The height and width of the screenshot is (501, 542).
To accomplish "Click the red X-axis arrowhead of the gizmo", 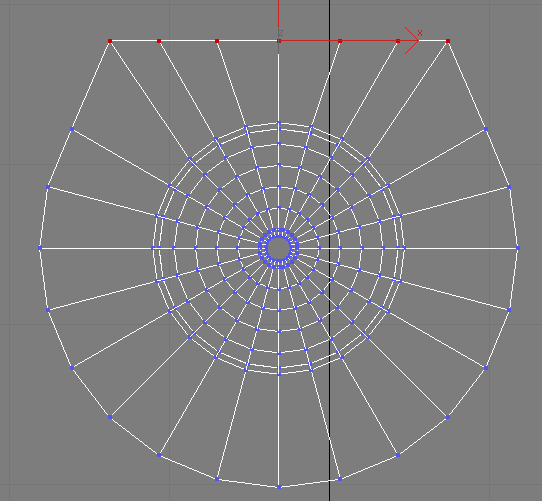I will click(x=413, y=40).
